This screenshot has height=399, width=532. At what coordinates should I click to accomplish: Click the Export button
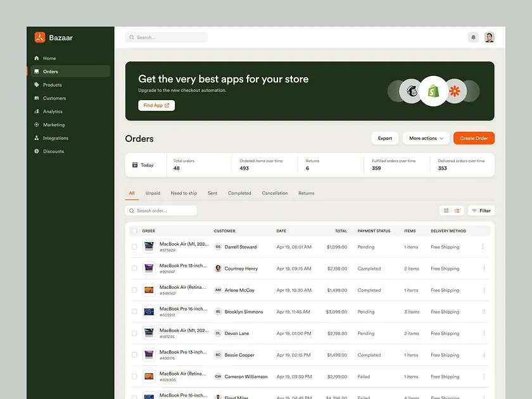[385, 138]
